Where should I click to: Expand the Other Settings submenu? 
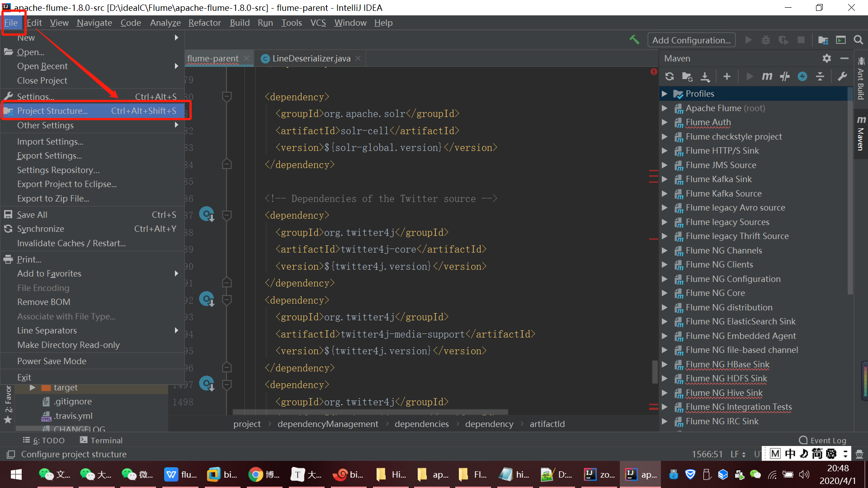click(93, 125)
